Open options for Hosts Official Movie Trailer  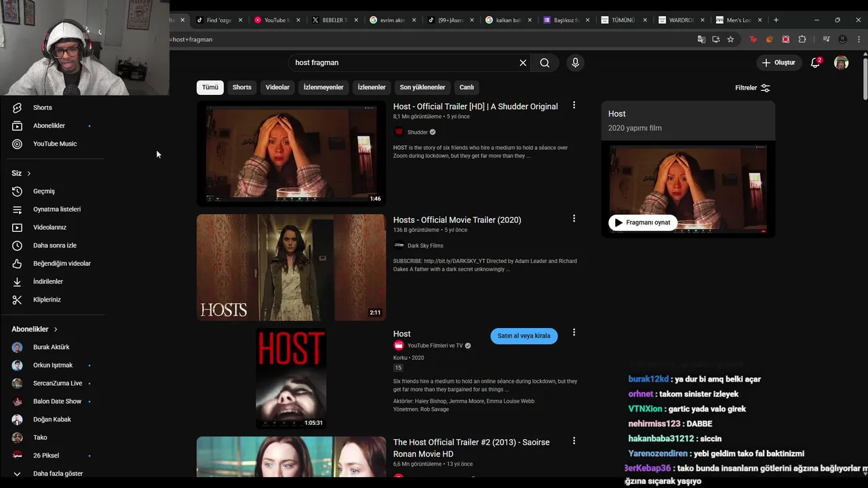tap(574, 218)
